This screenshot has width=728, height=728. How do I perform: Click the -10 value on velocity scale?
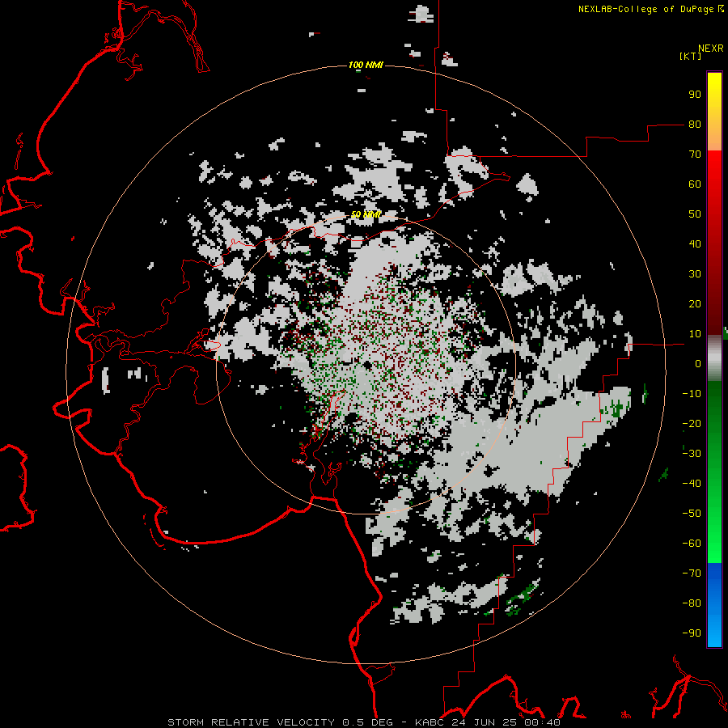pos(692,394)
